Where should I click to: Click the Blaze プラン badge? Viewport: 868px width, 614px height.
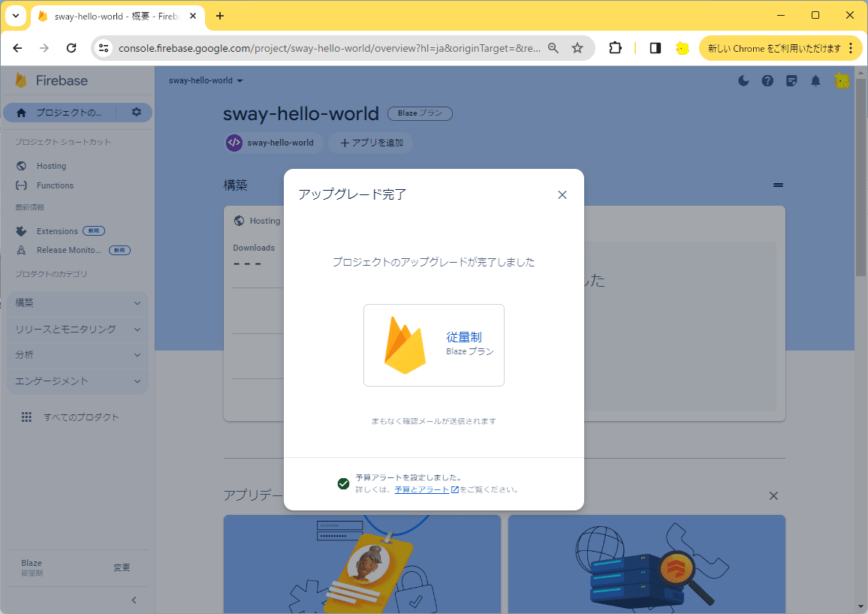tap(420, 113)
